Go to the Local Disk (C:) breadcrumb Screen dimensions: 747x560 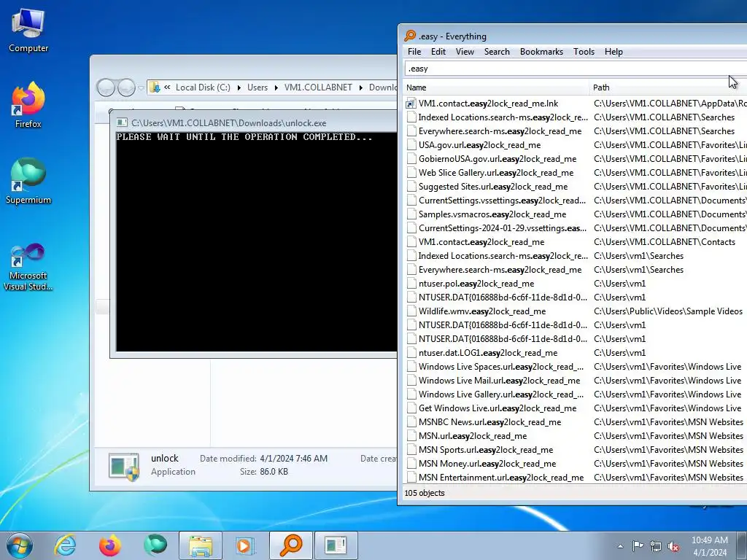click(x=203, y=87)
